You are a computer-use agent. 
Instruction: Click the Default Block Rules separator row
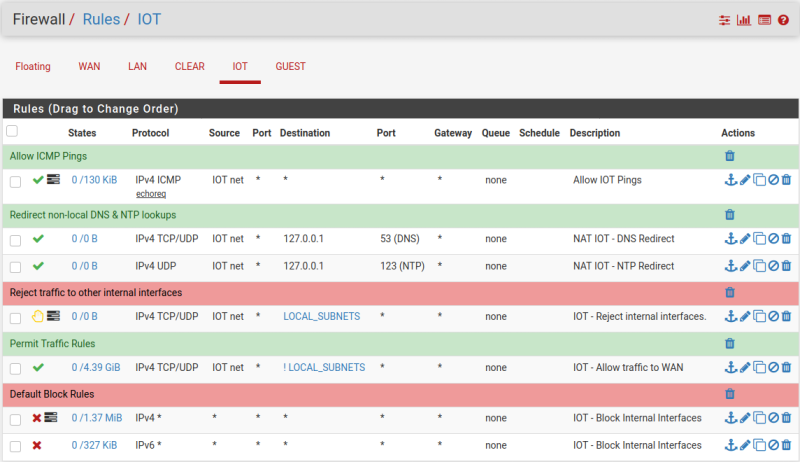tap(401, 394)
